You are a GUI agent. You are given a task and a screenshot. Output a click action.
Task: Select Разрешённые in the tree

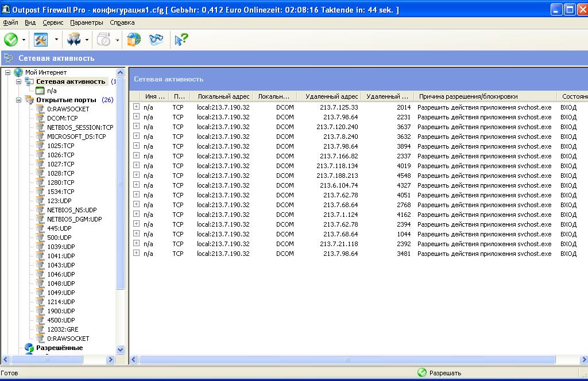point(59,348)
